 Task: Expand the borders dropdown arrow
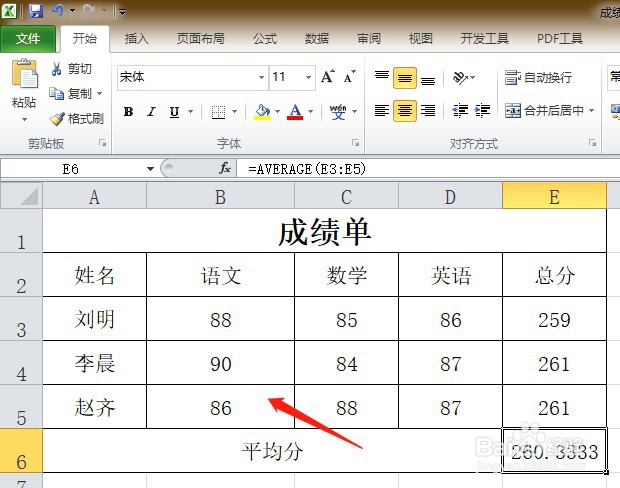[234, 112]
